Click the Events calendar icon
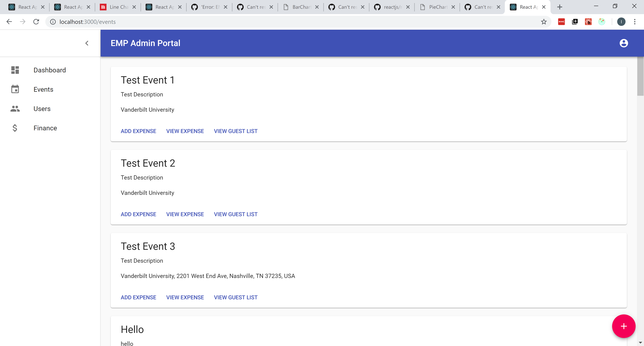 click(15, 89)
